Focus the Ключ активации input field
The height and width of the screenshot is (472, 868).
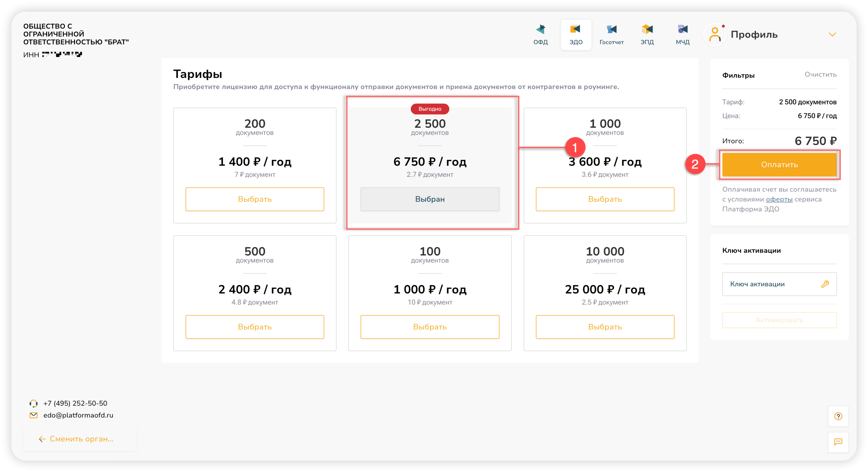(x=772, y=284)
